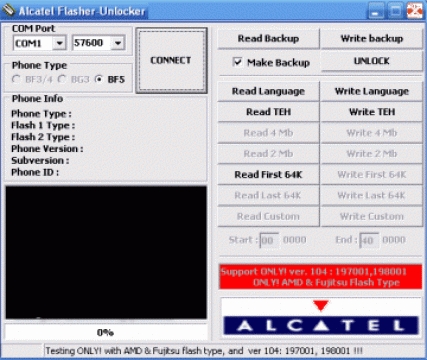The width and height of the screenshot is (427, 360).
Task: Click the red Support ONLY warning banner
Action: coord(320,277)
